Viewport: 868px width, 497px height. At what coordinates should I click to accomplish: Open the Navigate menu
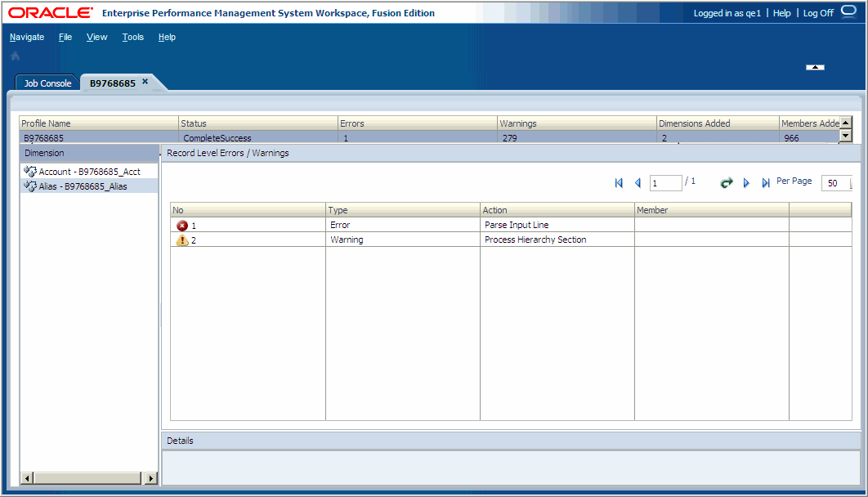27,37
